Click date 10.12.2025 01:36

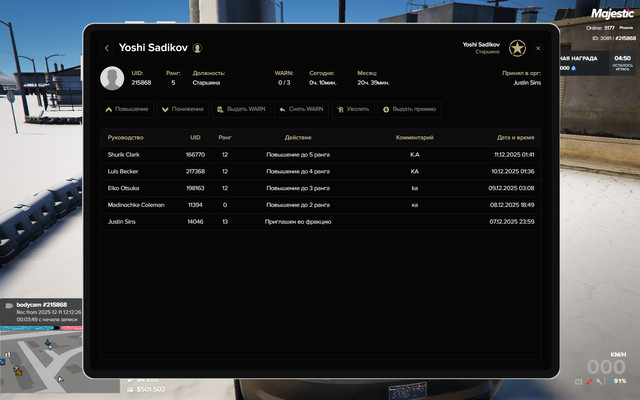(x=513, y=171)
